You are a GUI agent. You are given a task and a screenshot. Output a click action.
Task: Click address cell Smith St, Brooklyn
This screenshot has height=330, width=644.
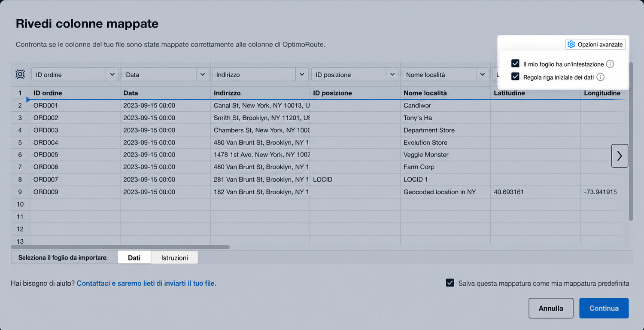[260, 118]
